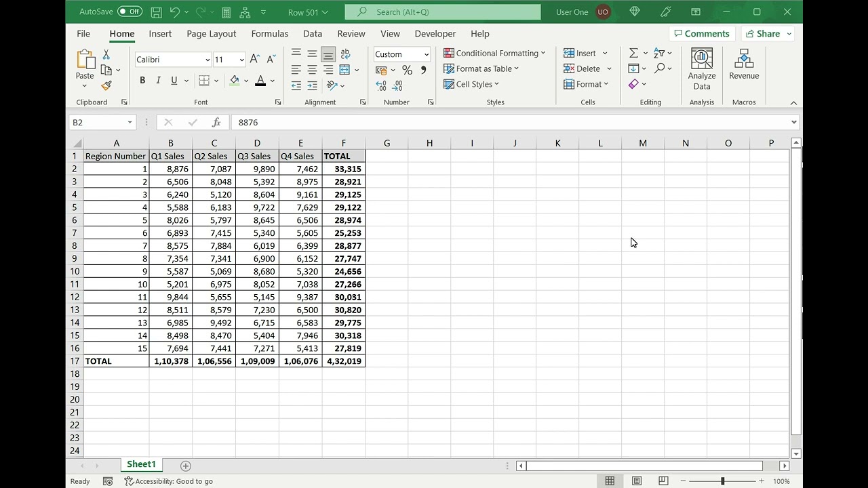Click the Undo arrow icon
The width and height of the screenshot is (868, 488).
pyautogui.click(x=175, y=12)
